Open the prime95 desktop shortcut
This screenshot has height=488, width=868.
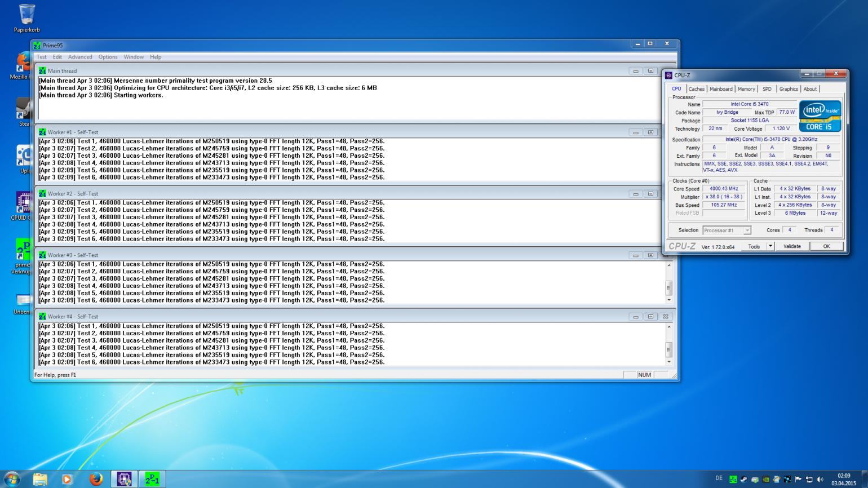[23, 256]
